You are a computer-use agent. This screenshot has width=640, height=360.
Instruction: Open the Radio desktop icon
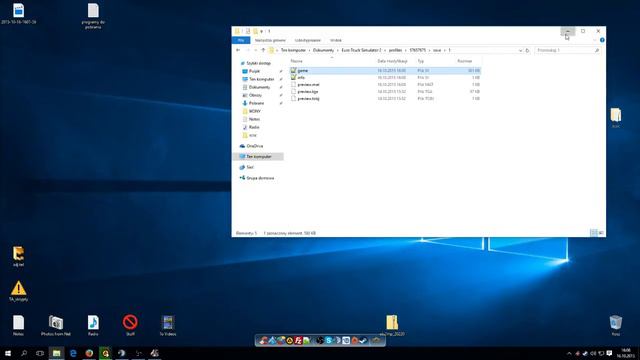coord(93,325)
